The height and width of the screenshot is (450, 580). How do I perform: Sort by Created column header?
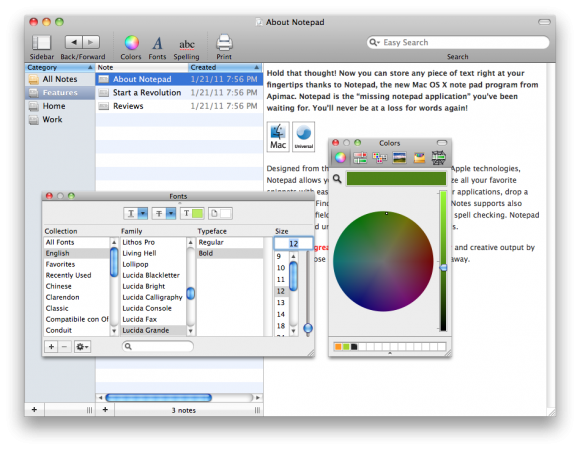pos(225,67)
